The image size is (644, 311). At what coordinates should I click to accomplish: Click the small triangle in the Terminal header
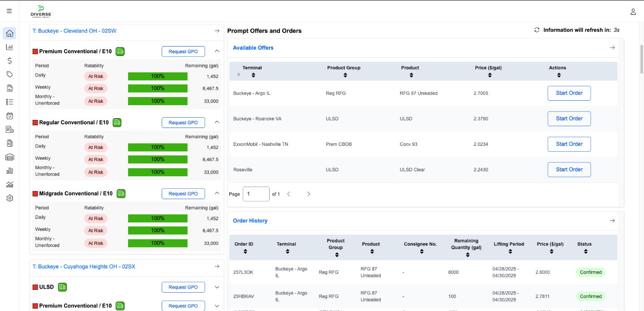coord(239,75)
